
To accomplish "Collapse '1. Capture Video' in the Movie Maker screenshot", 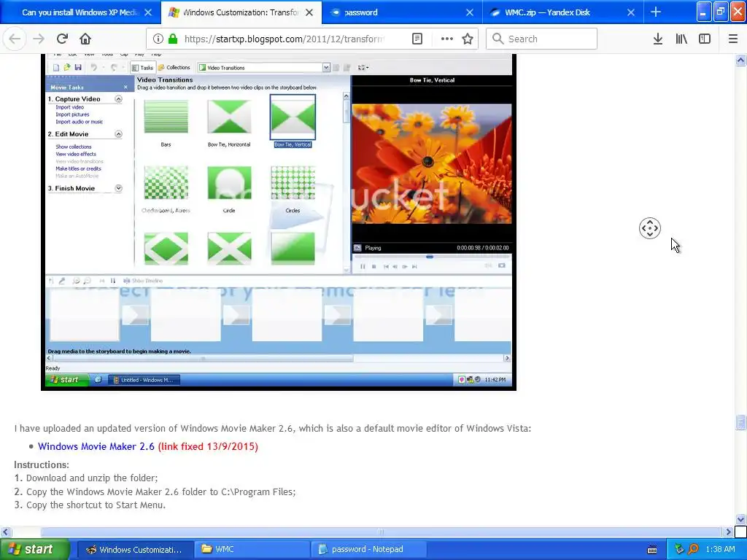I will 118,99.
